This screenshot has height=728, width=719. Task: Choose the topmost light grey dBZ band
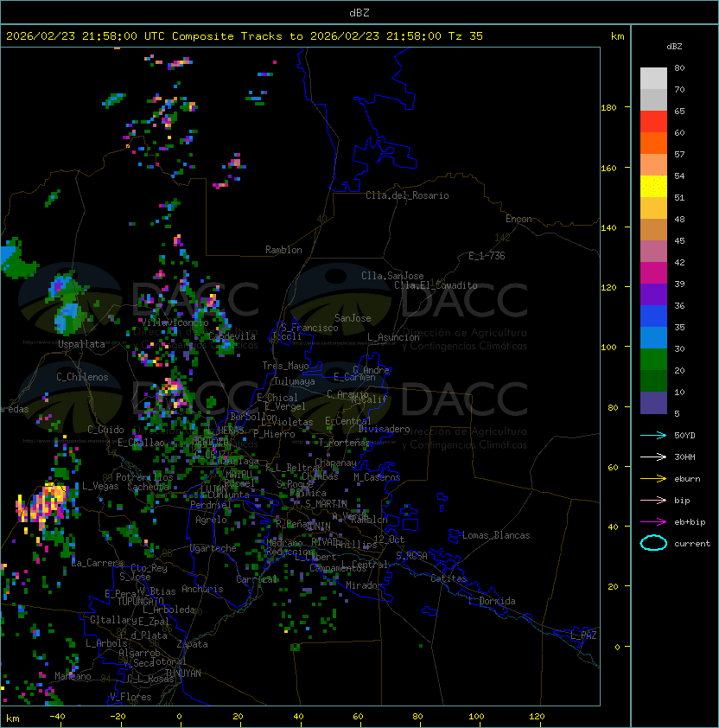[653, 78]
